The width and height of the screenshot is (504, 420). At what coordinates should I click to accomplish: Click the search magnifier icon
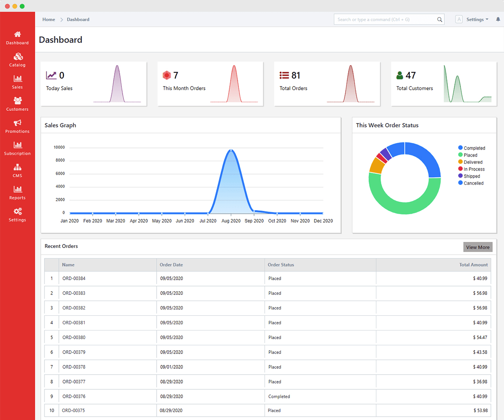440,19
